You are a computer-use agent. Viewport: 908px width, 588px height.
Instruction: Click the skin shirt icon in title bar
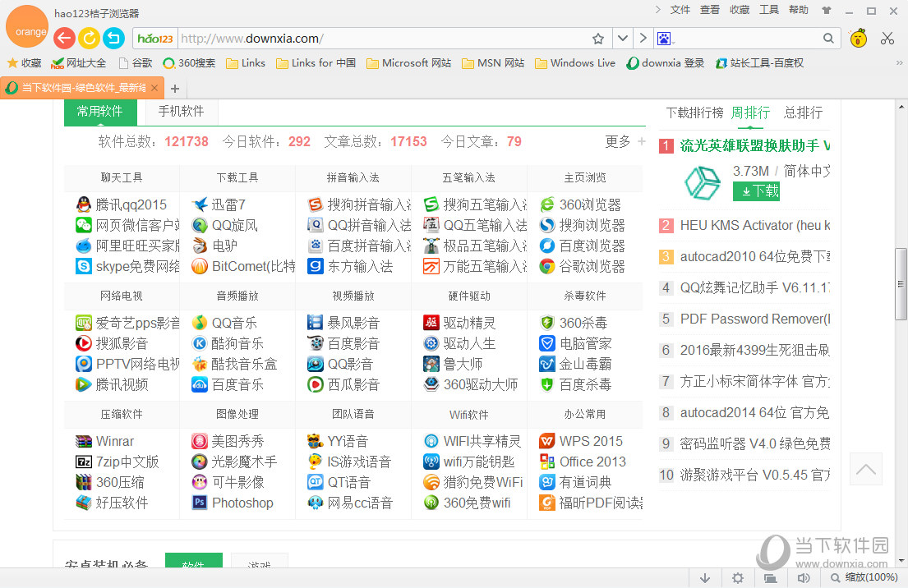[827, 11]
